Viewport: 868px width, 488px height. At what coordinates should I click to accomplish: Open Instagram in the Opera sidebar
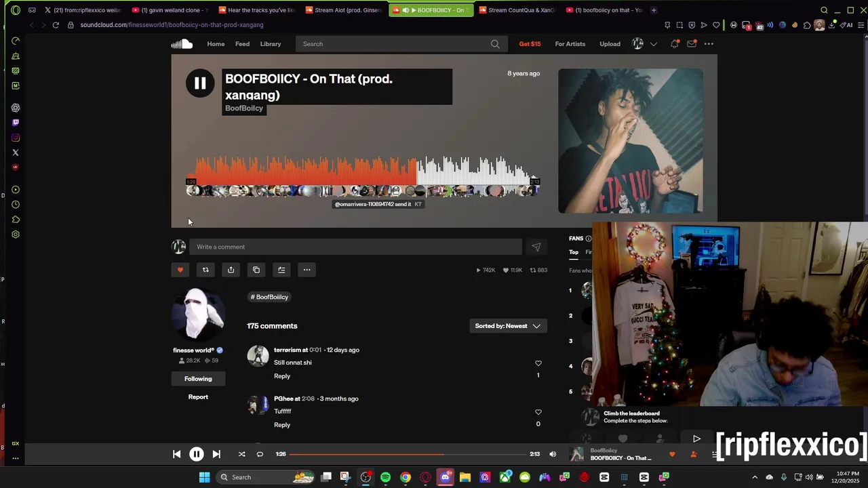point(16,138)
